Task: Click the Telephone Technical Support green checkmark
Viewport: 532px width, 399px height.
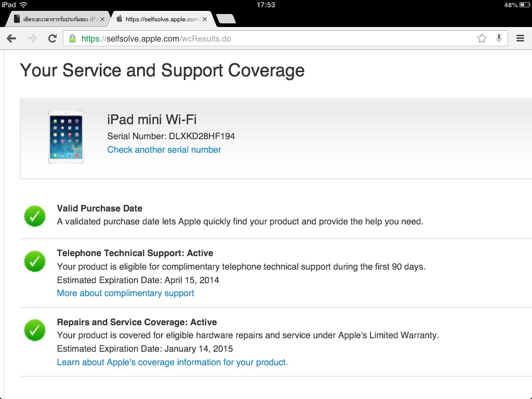Action: point(35,261)
